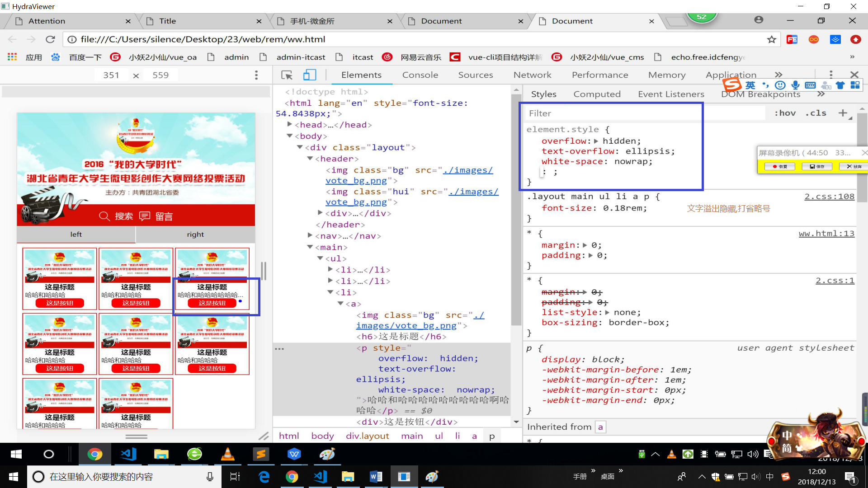Toggle the .cls class editor

pyautogui.click(x=816, y=113)
